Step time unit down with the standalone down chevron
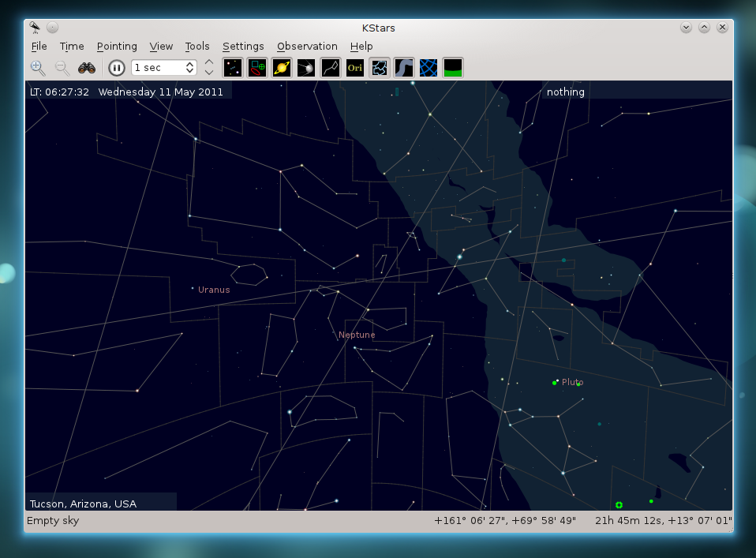Image resolution: width=756 pixels, height=558 pixels. (x=209, y=73)
